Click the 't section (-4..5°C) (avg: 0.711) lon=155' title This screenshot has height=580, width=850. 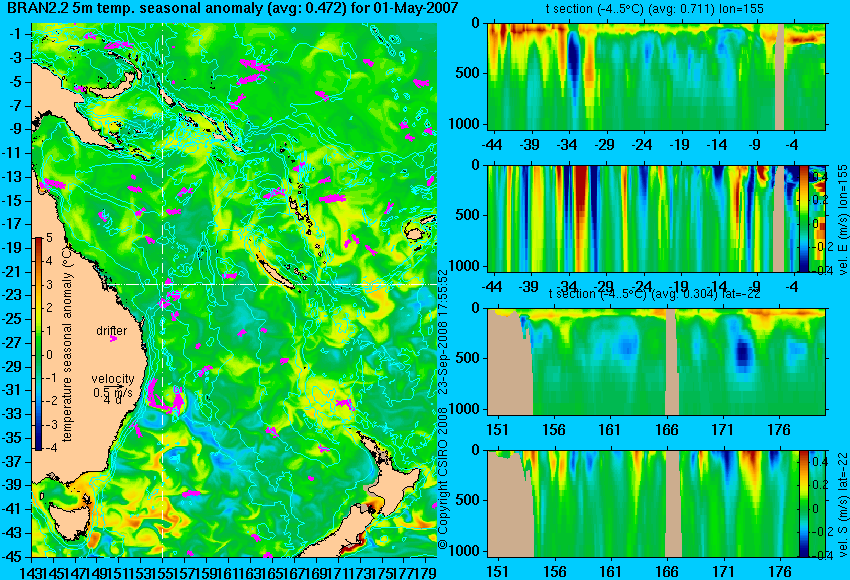[655, 9]
